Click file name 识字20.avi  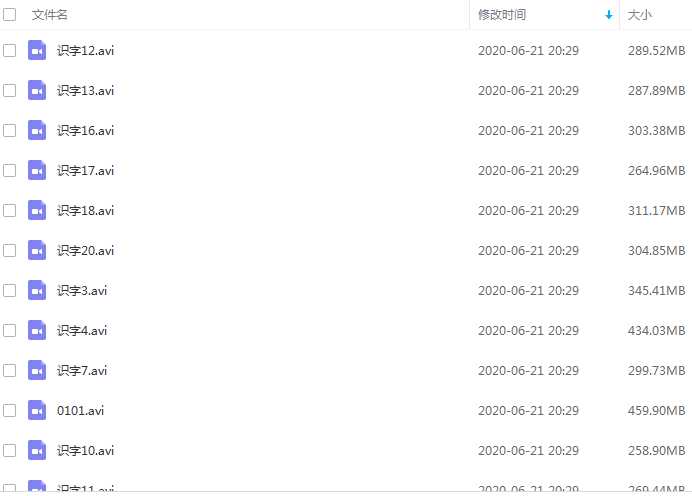85,250
